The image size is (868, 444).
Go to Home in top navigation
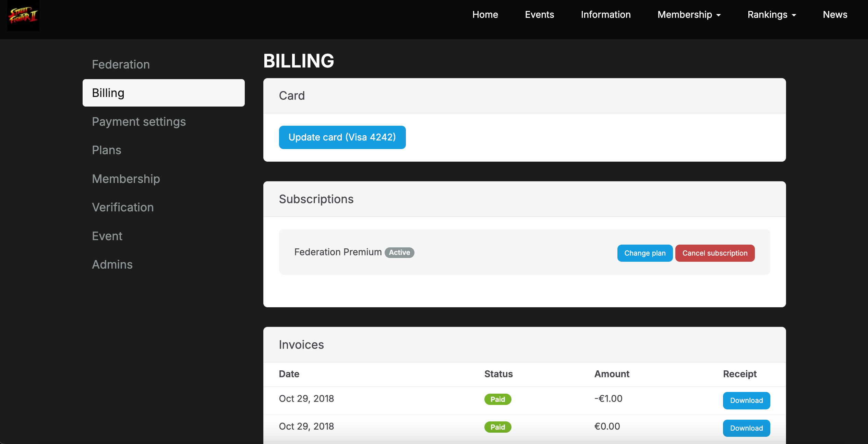[x=485, y=15]
